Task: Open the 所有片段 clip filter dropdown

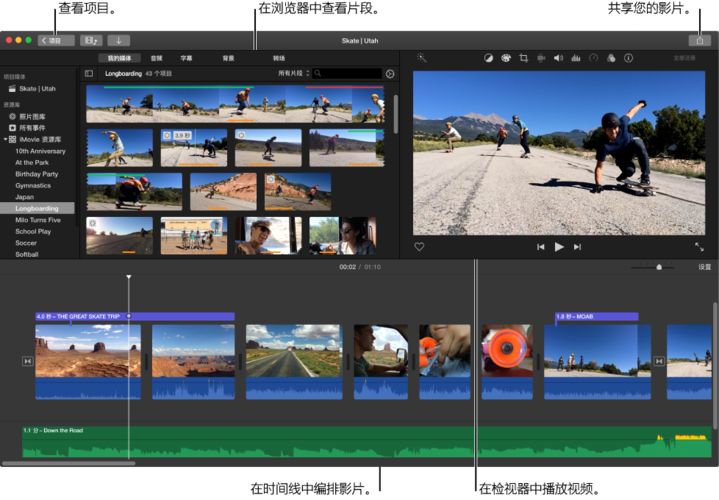Action: pos(290,74)
